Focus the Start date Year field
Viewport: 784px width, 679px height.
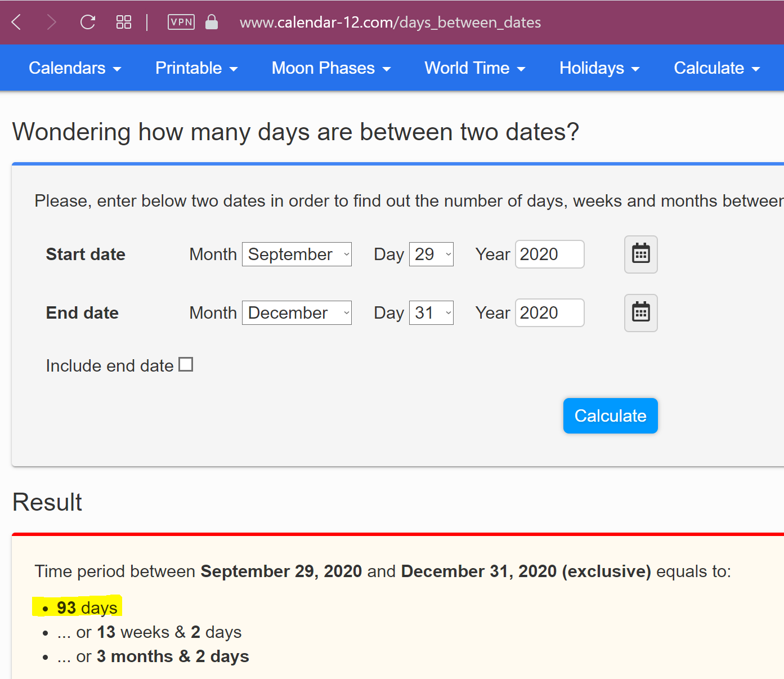pyautogui.click(x=550, y=254)
